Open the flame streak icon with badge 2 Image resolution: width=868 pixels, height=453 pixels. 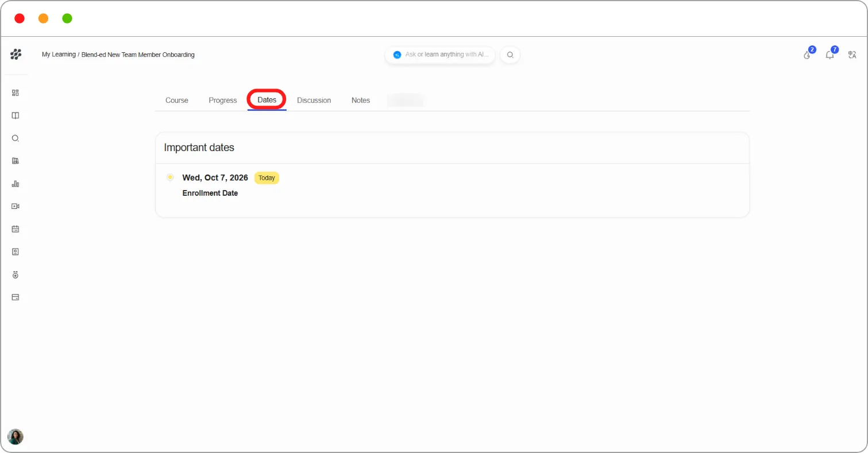click(x=808, y=55)
